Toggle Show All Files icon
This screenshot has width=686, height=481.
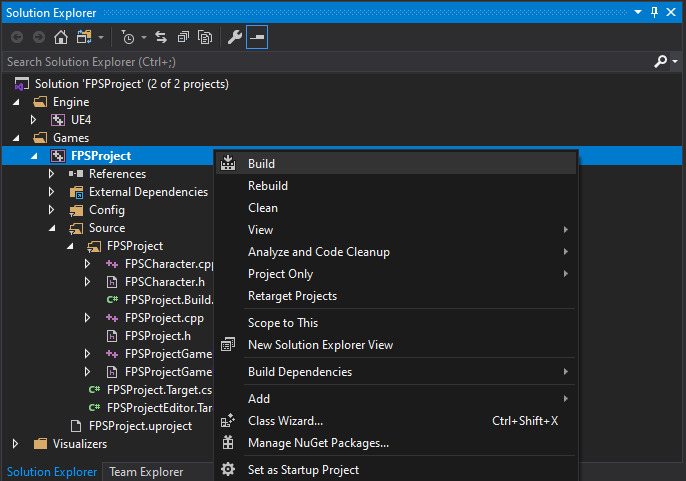click(205, 37)
